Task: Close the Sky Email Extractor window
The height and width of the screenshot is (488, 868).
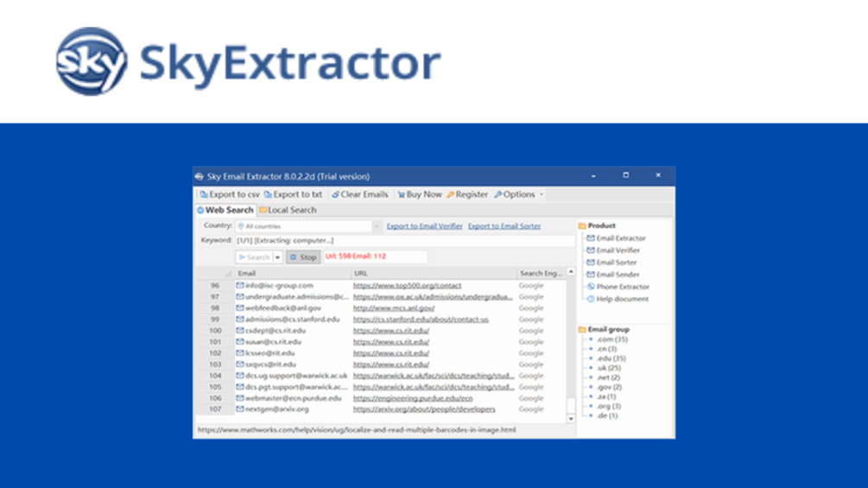Action: tap(658, 175)
